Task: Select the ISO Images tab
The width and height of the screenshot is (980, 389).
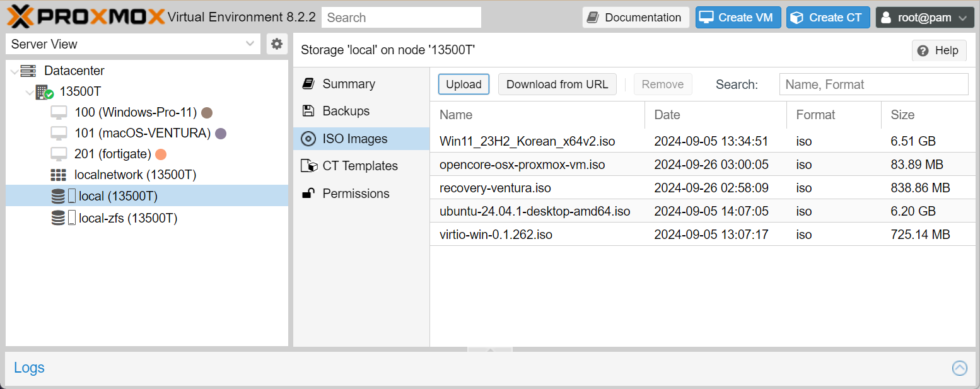Action: click(x=361, y=139)
